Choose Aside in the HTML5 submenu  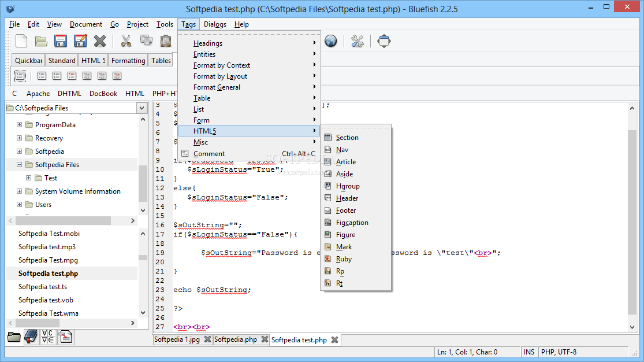[x=356, y=174]
